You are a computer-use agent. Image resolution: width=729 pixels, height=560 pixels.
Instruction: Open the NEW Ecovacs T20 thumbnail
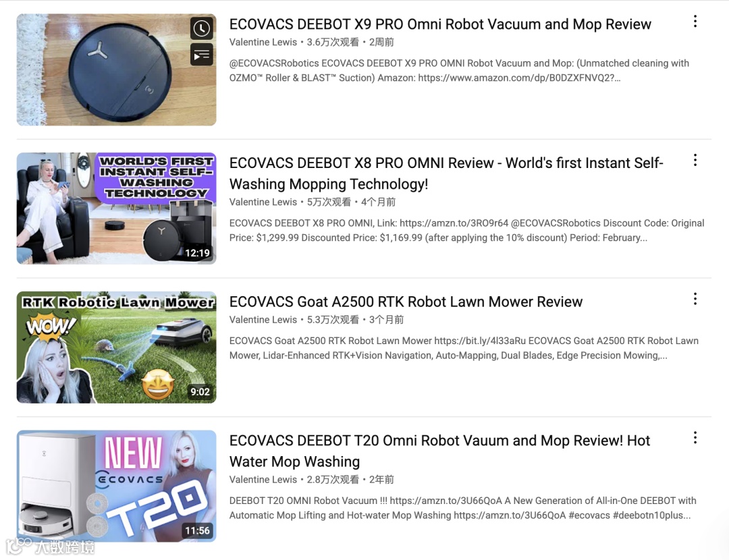click(x=116, y=486)
